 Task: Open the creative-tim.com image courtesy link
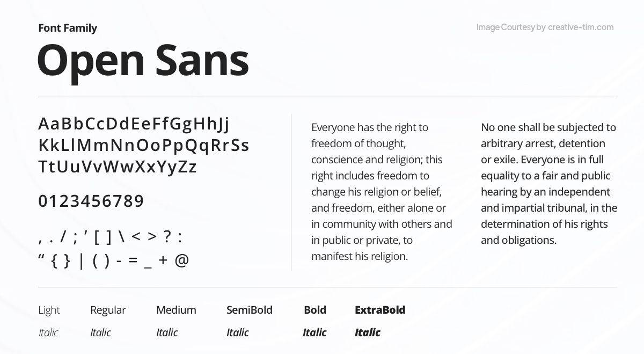click(x=545, y=27)
